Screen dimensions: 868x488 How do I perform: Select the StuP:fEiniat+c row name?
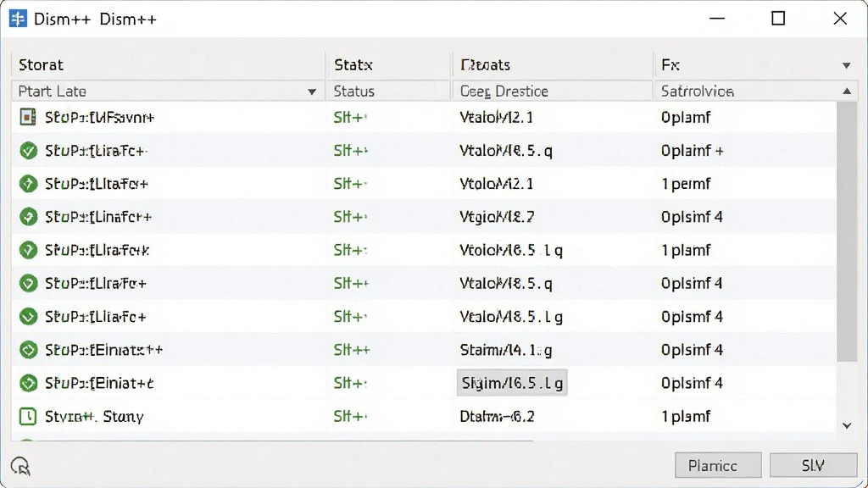click(100, 383)
